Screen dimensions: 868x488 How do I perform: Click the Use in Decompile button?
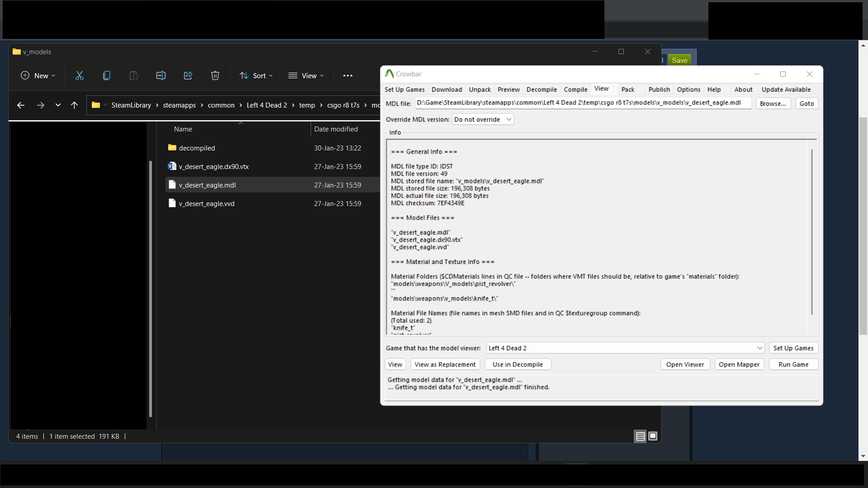click(518, 364)
